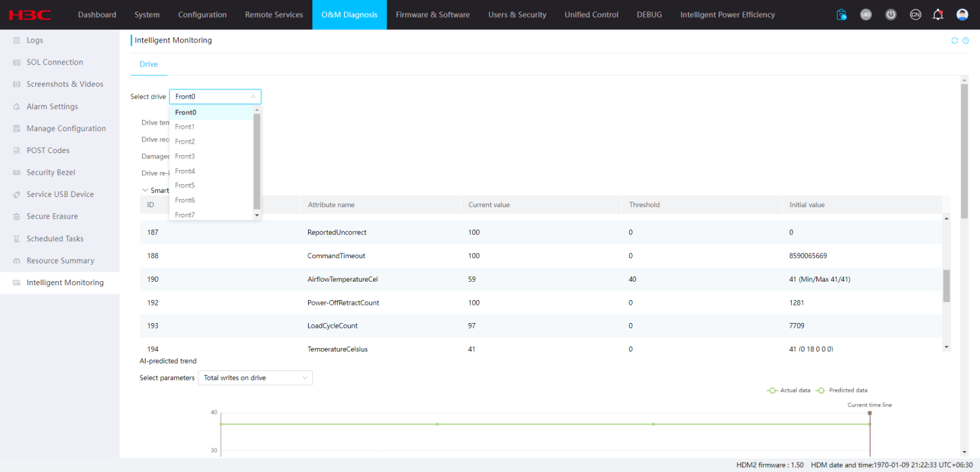Image resolution: width=980 pixels, height=472 pixels.
Task: Click the Smart table scroll-down arrow
Action: [947, 347]
